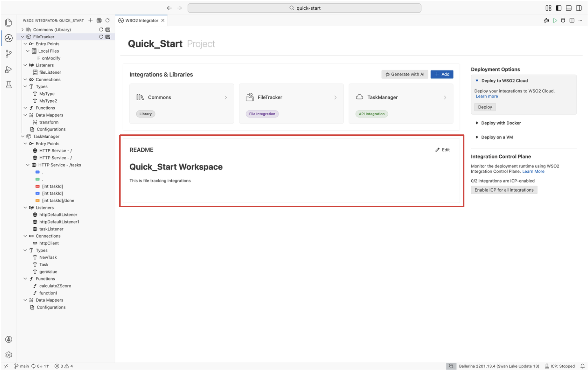Click the zoom magnifier icon in status bar
Image resolution: width=588 pixels, height=371 pixels.
451,366
